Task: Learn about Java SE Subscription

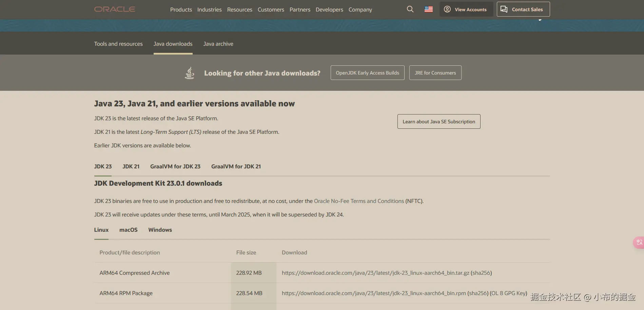Action: 438,122
